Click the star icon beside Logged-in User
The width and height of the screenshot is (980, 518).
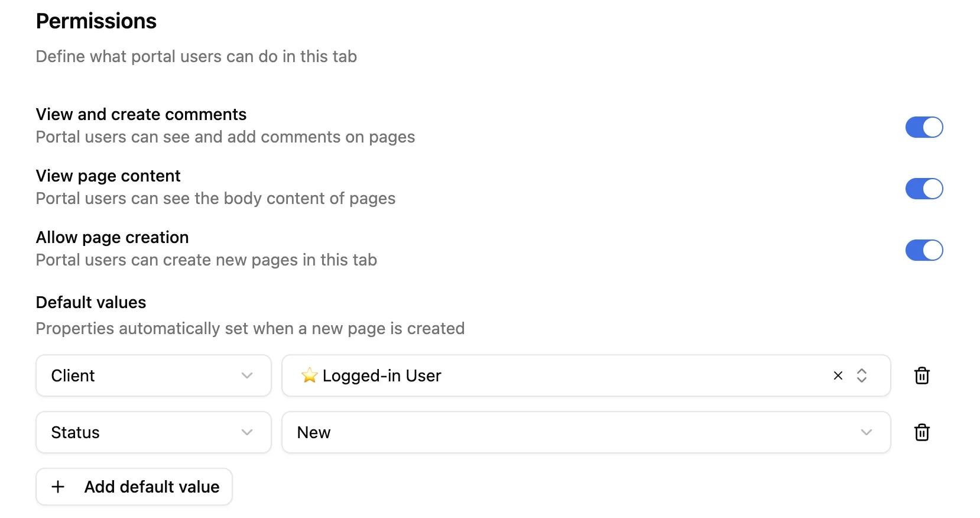[x=309, y=375]
